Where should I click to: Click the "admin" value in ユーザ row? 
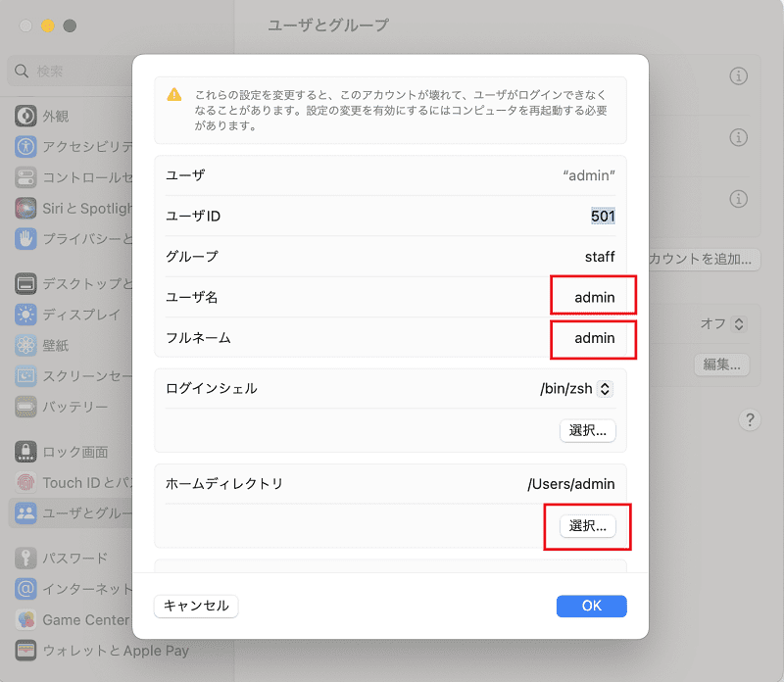[x=589, y=175]
